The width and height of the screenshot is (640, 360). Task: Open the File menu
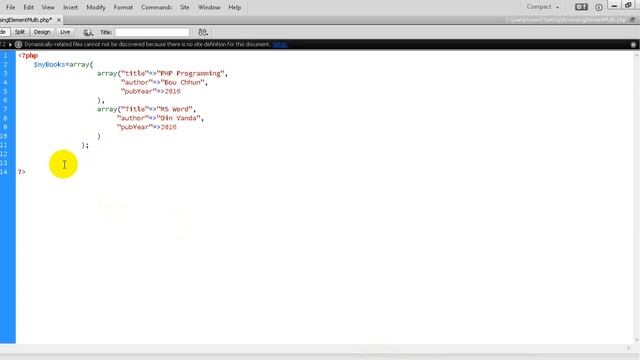(10, 7)
